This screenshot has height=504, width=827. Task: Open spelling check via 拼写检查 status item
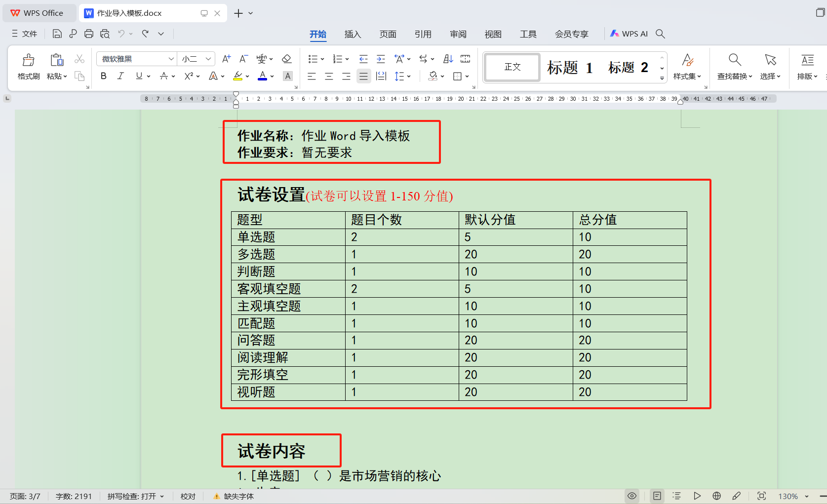(133, 496)
